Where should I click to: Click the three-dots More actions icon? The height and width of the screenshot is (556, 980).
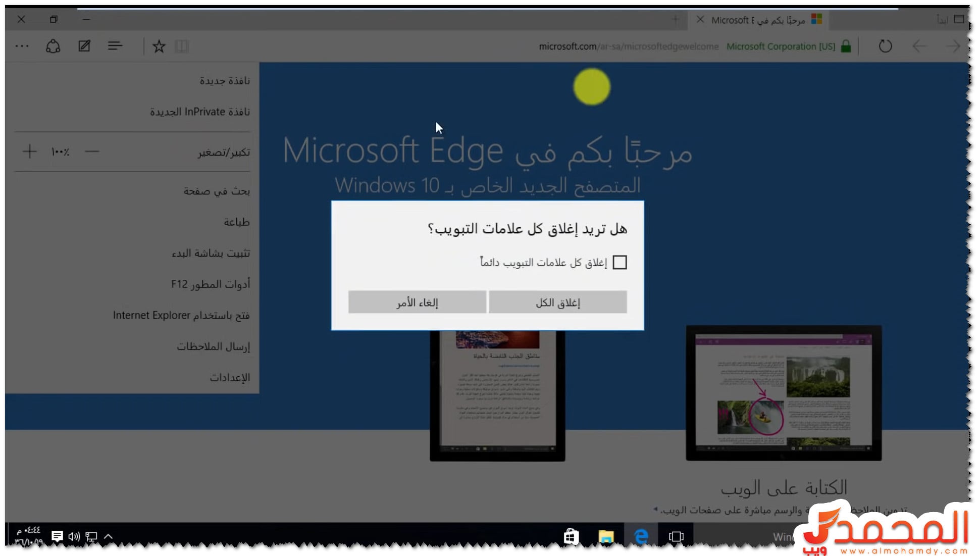(x=22, y=46)
